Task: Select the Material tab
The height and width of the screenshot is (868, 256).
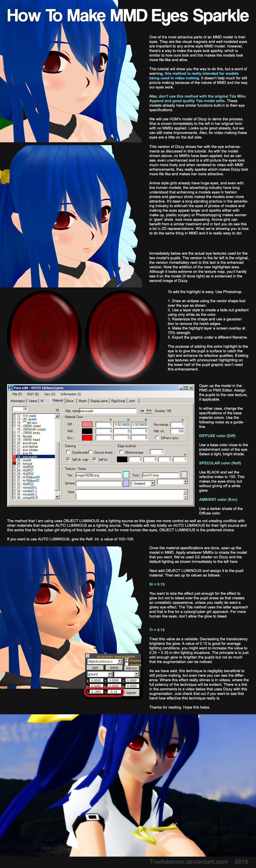Action: [x=57, y=401]
